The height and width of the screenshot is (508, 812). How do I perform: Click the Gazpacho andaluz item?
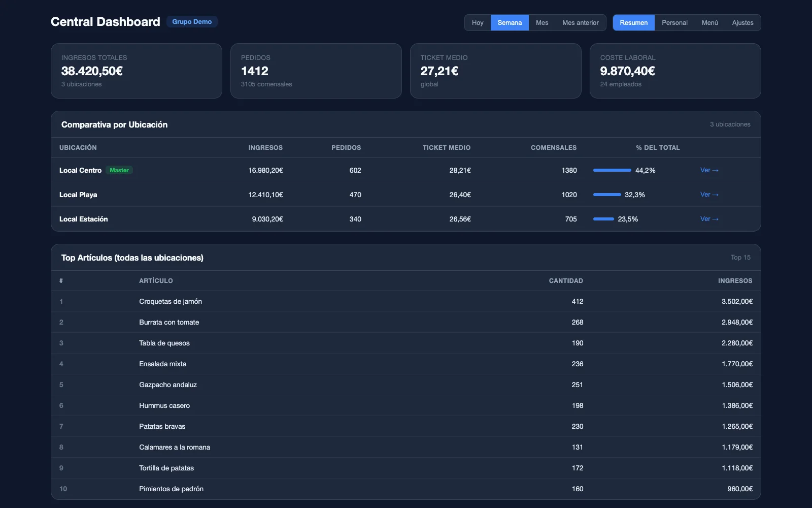pos(168,385)
